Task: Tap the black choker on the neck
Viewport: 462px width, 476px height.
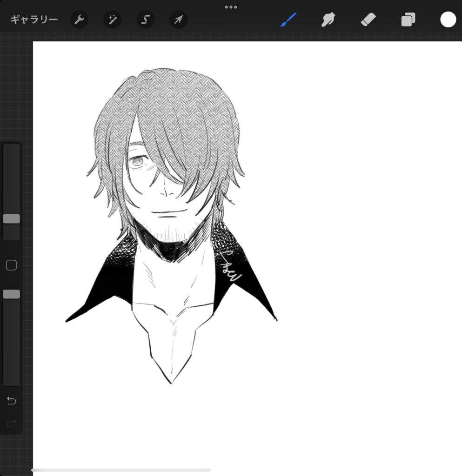Action: tap(170, 249)
